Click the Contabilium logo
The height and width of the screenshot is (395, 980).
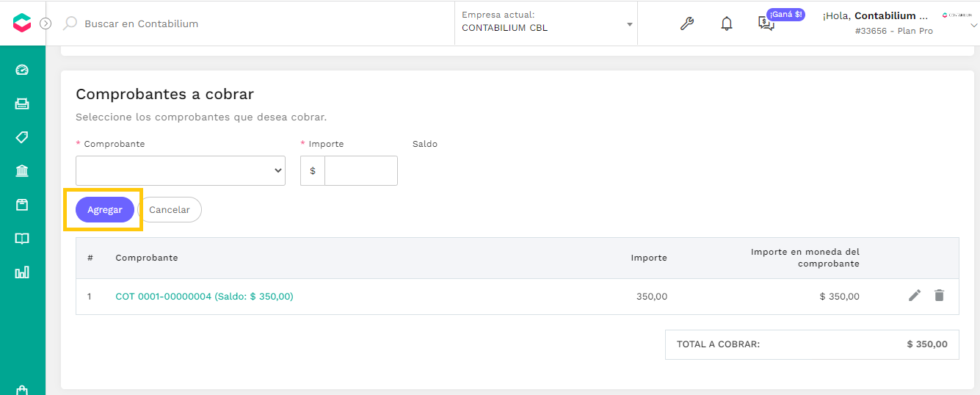(22, 23)
